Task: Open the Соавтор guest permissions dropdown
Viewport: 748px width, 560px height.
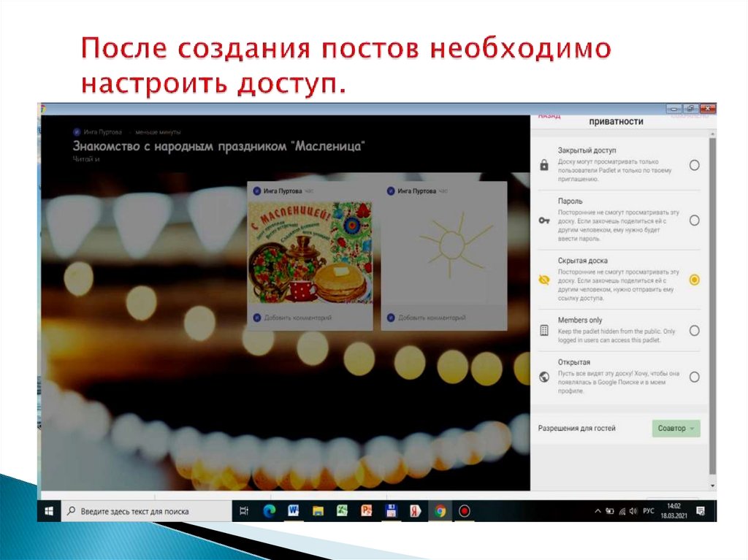Action: pyautogui.click(x=676, y=429)
